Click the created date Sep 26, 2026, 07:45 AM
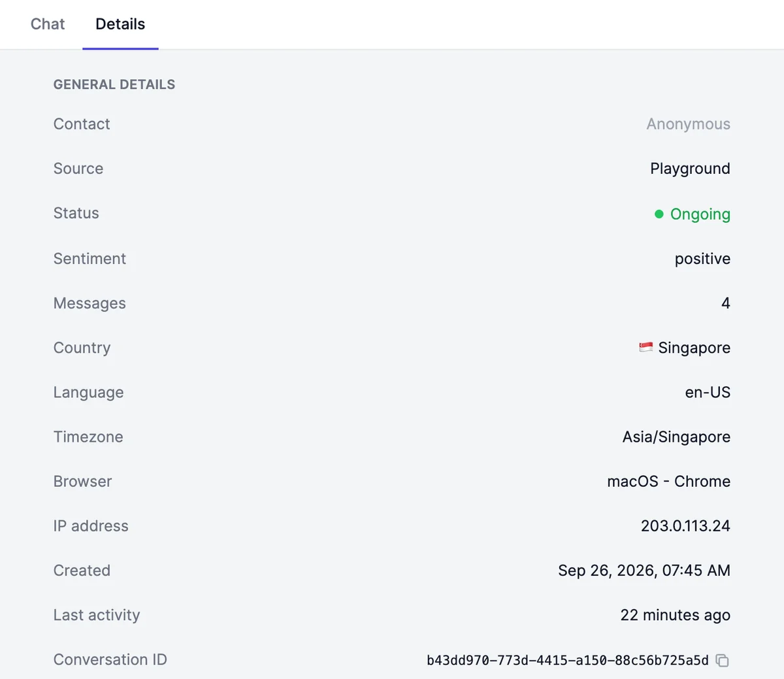 (644, 571)
